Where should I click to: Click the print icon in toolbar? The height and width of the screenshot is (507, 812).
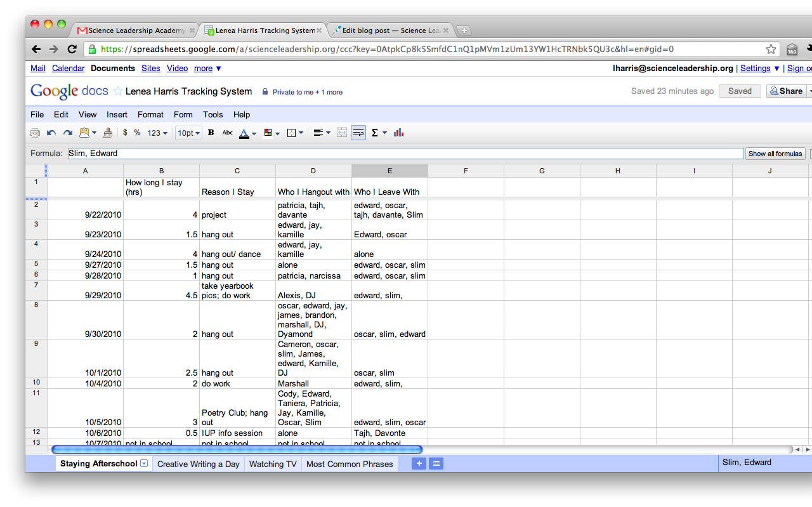click(x=35, y=133)
